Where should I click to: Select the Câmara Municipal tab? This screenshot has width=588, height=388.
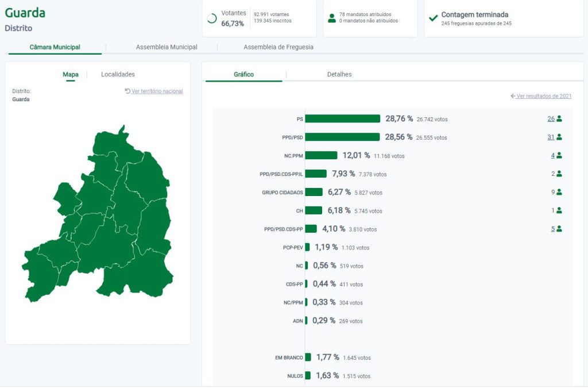(x=55, y=47)
